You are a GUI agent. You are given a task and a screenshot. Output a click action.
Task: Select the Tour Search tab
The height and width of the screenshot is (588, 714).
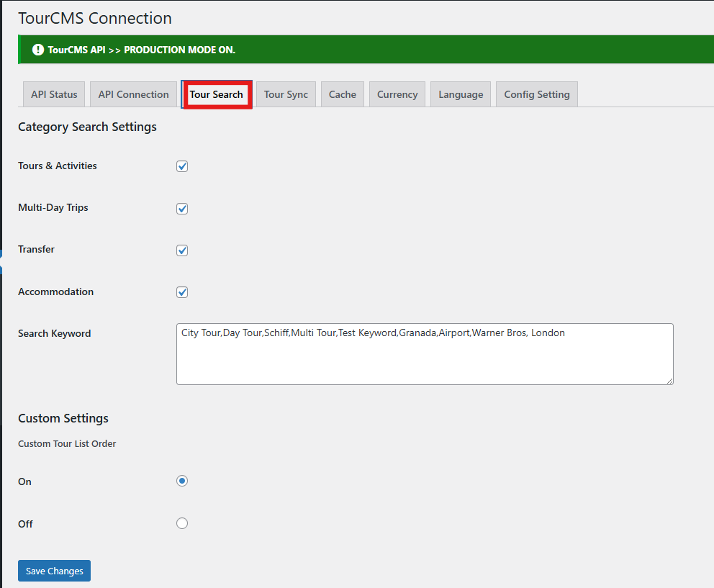(x=216, y=94)
